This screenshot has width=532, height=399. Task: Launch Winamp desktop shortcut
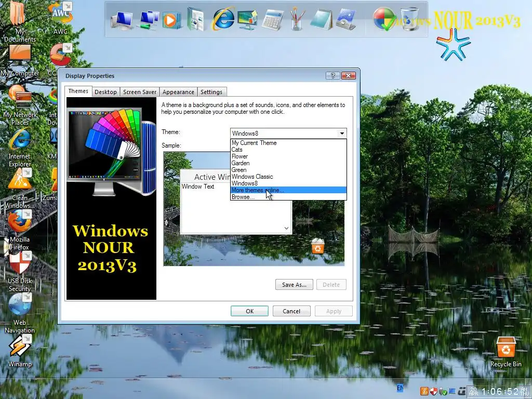(x=20, y=352)
